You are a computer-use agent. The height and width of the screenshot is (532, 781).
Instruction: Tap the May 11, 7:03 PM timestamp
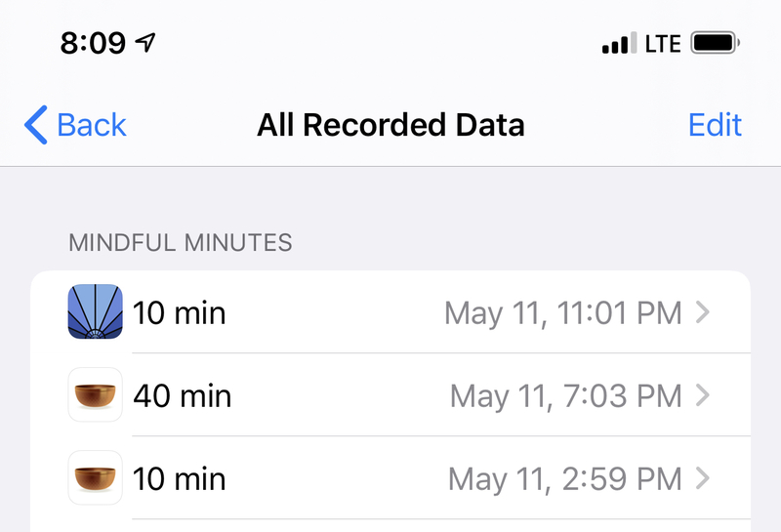coord(566,396)
